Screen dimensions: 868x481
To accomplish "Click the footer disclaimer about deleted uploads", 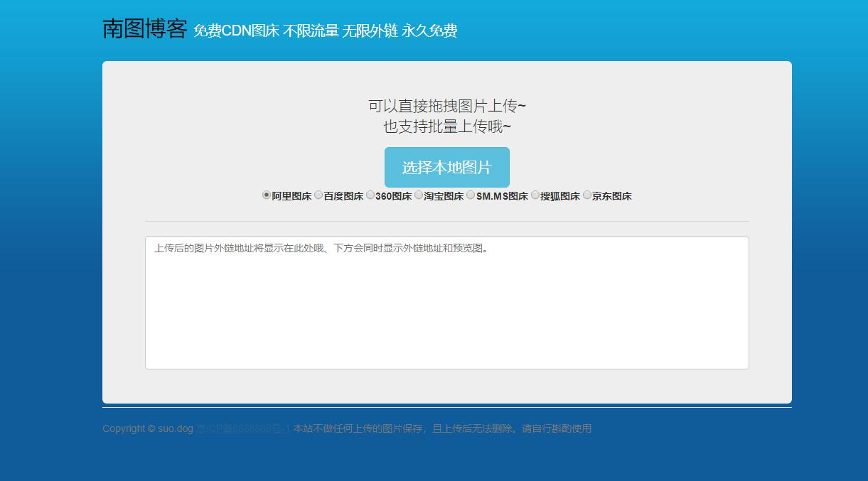I will point(441,428).
